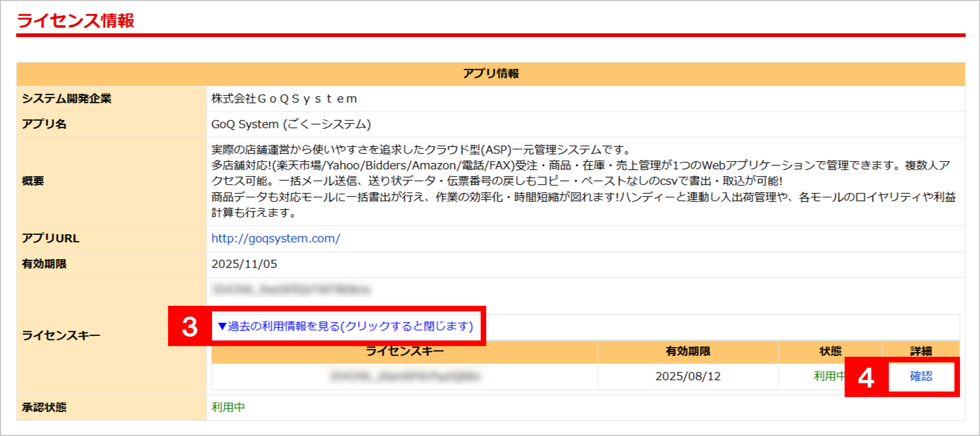
Task: Click the 詳細 column header
Action: coord(921,351)
